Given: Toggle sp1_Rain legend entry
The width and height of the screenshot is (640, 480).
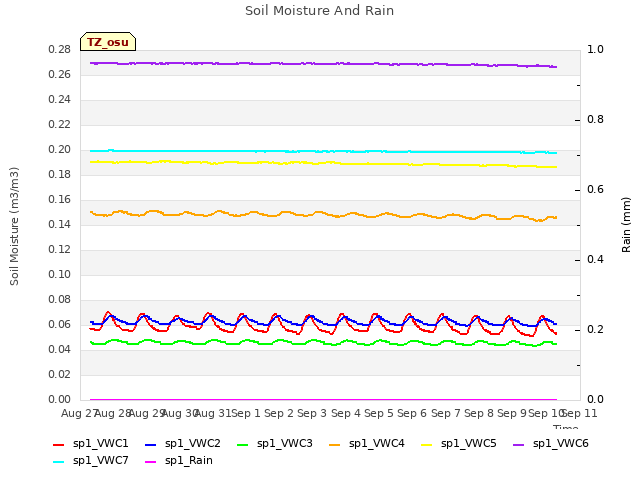Looking at the screenshot, I should (x=179, y=460).
